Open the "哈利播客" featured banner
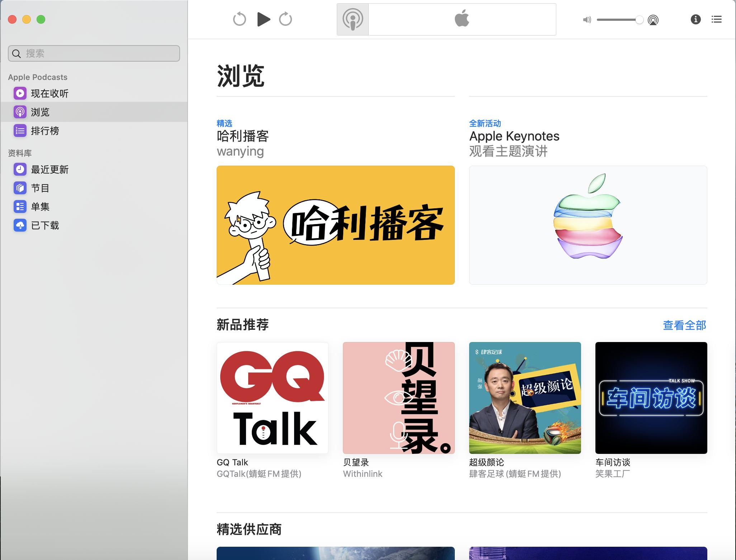The width and height of the screenshot is (736, 560). click(x=335, y=225)
